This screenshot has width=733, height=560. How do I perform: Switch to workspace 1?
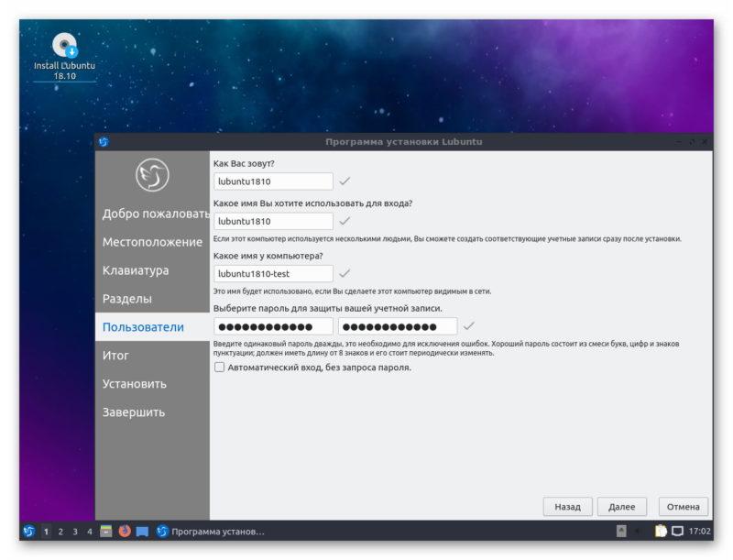46,532
